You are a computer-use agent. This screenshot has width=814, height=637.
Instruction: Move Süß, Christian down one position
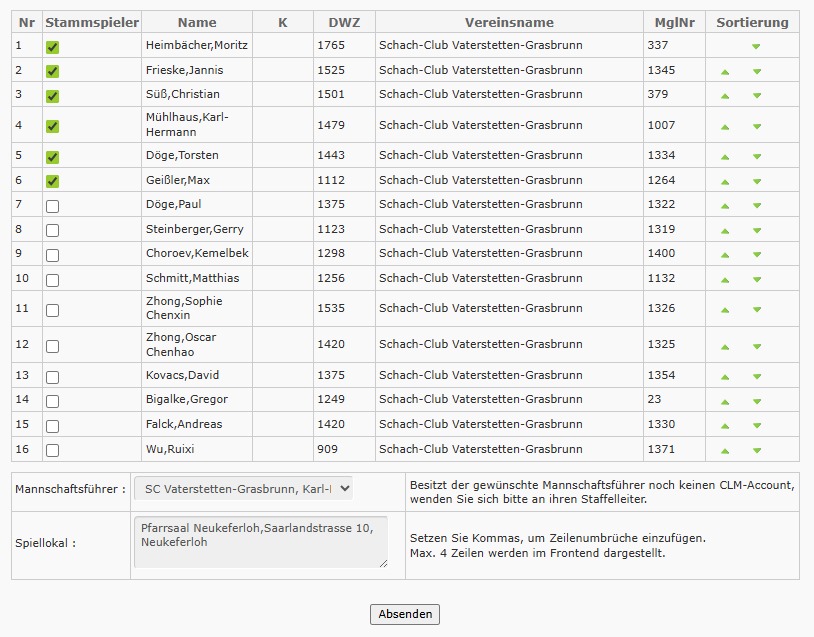[x=757, y=96]
